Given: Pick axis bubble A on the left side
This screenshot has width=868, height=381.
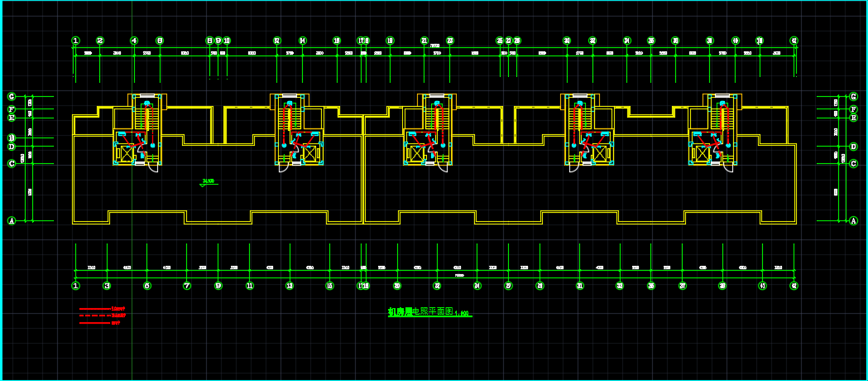Looking at the screenshot, I should point(11,220).
